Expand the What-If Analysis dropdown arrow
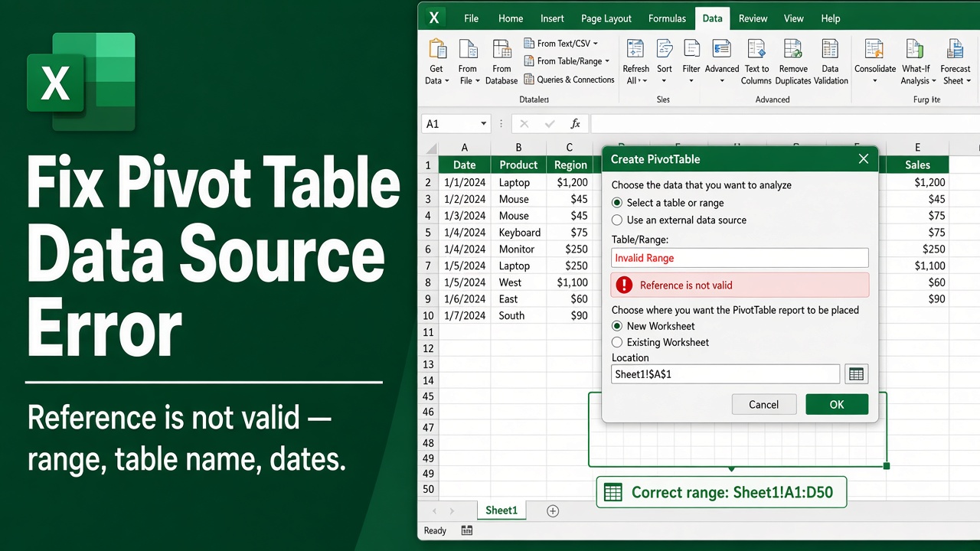Image resolution: width=980 pixels, height=551 pixels. click(x=934, y=81)
